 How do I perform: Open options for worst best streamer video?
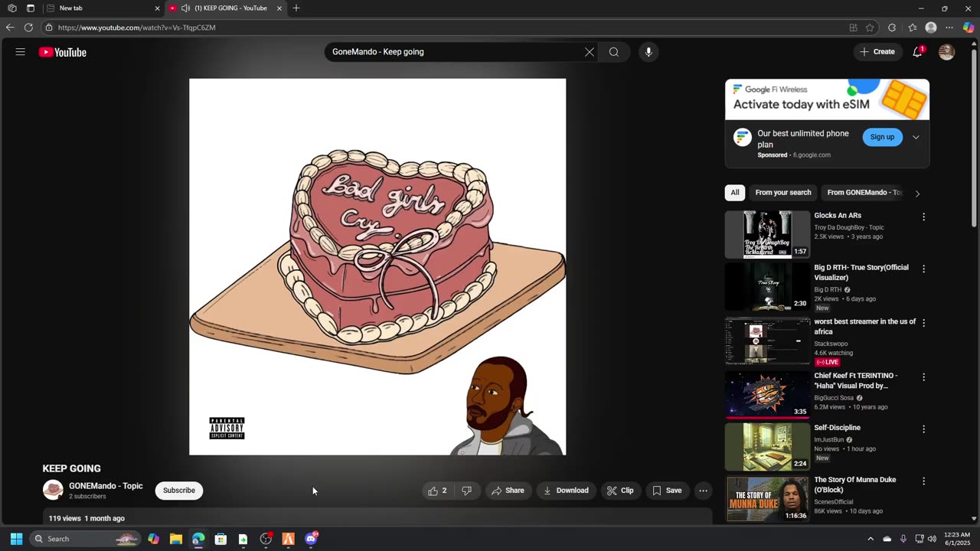[923, 324]
